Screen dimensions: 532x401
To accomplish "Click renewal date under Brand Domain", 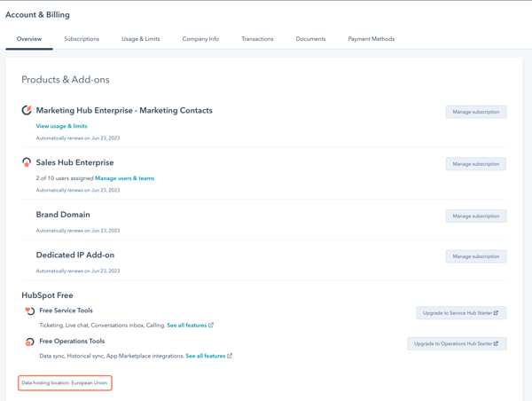I will coord(78,230).
